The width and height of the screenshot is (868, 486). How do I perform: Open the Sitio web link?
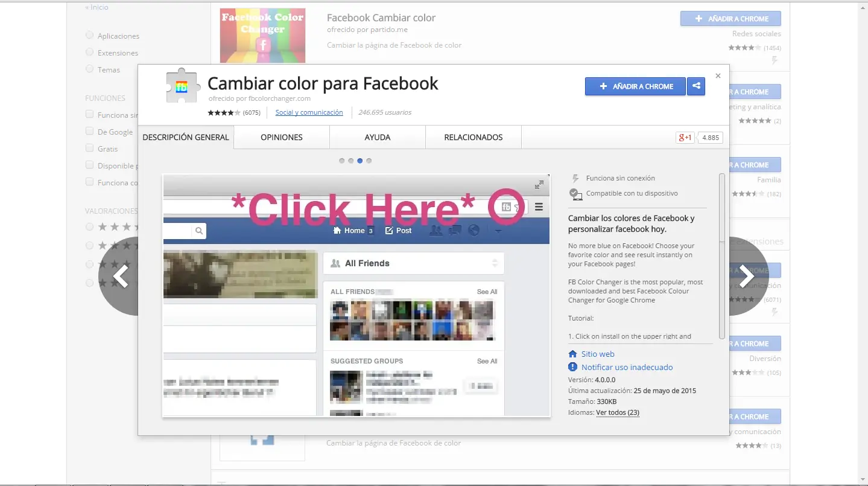[597, 354]
